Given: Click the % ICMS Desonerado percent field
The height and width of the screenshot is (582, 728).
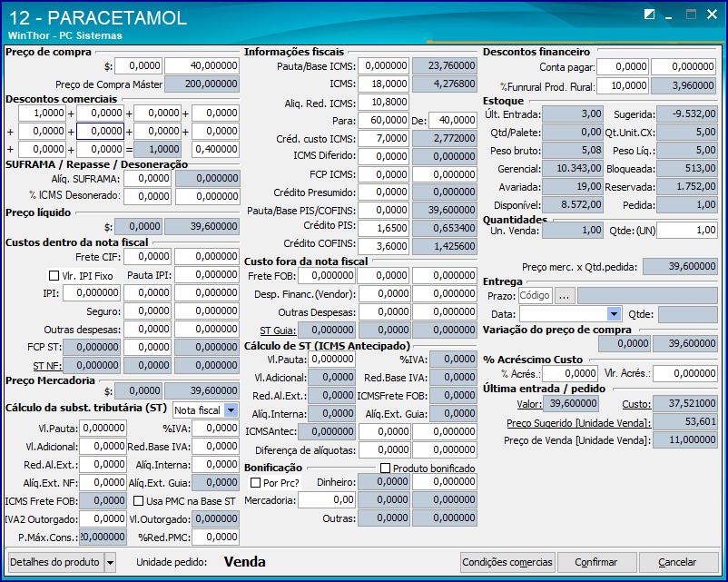Looking at the screenshot, I should (147, 196).
